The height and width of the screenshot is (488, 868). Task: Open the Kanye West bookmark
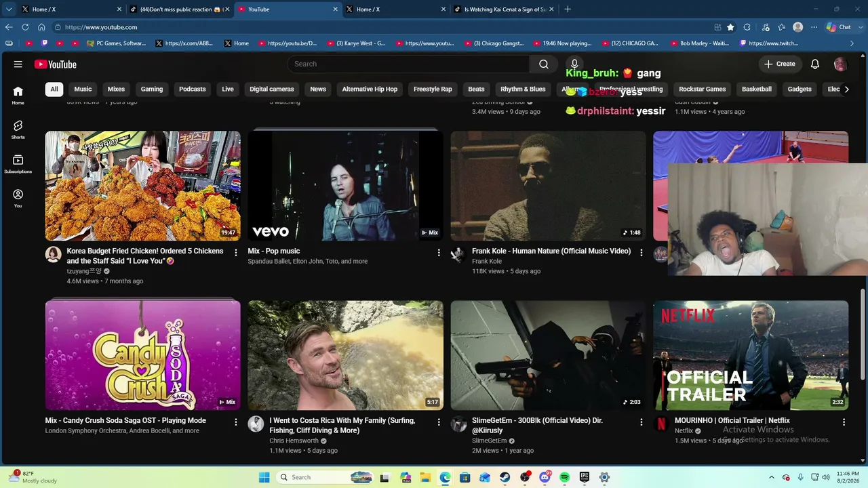[357, 43]
